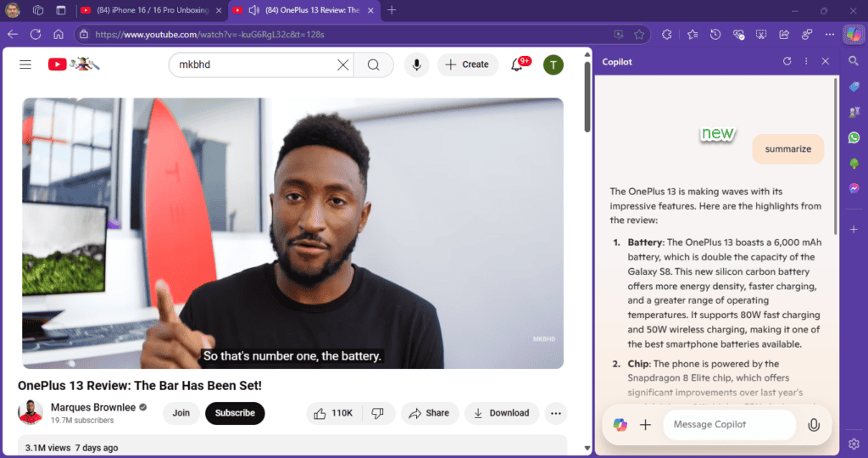This screenshot has width=868, height=458.
Task: Open Edge share icon in toolbar
Action: click(784, 34)
